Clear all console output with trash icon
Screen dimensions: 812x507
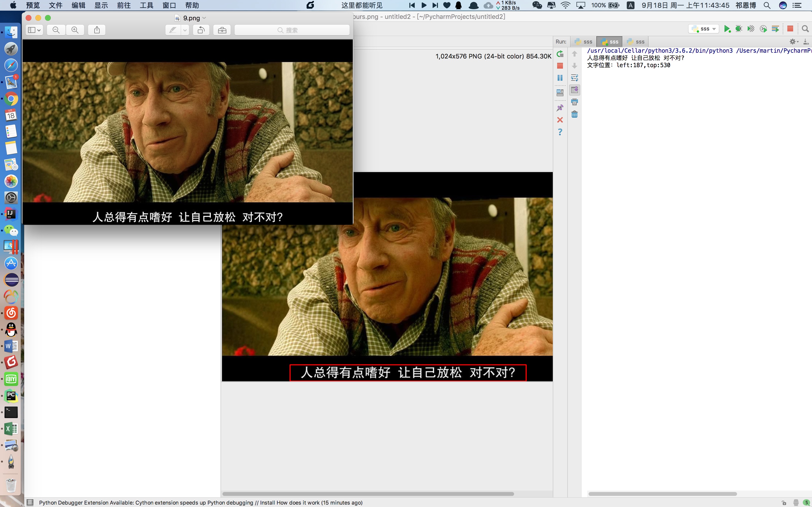coord(575,114)
